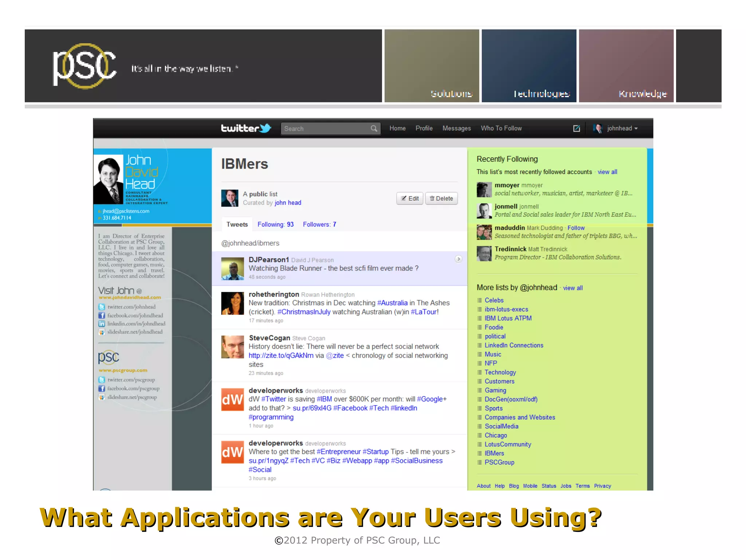Open the john head curator link
Image resolution: width=746 pixels, height=560 pixels.
pos(288,203)
